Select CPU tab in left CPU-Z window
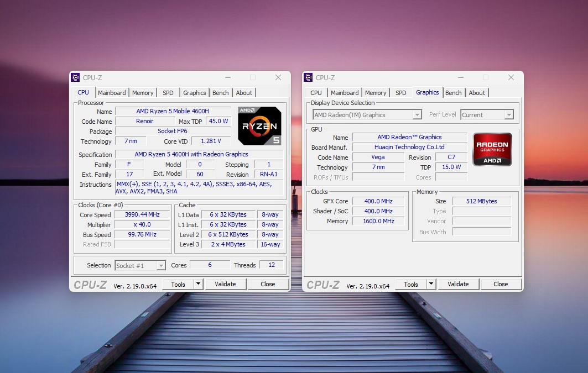Image resolution: width=588 pixels, height=373 pixels. click(x=84, y=92)
